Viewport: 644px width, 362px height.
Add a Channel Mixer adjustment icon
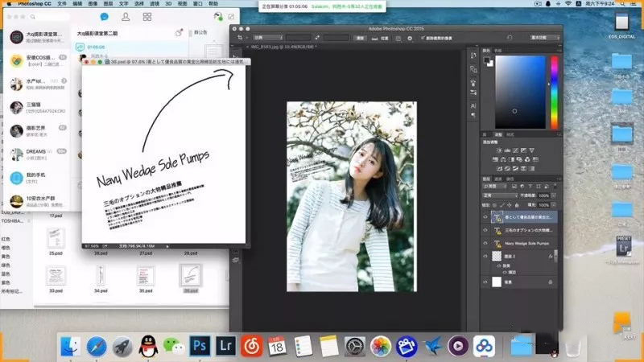(527, 159)
